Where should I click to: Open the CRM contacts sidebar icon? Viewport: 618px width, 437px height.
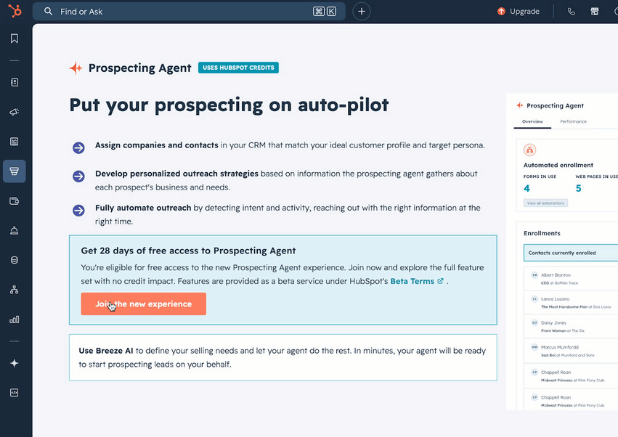(14, 82)
